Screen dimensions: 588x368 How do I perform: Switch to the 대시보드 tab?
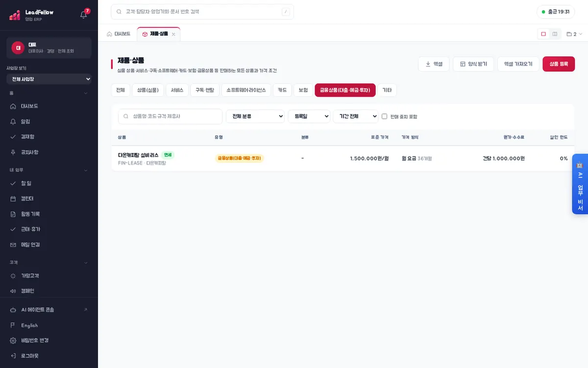click(119, 34)
